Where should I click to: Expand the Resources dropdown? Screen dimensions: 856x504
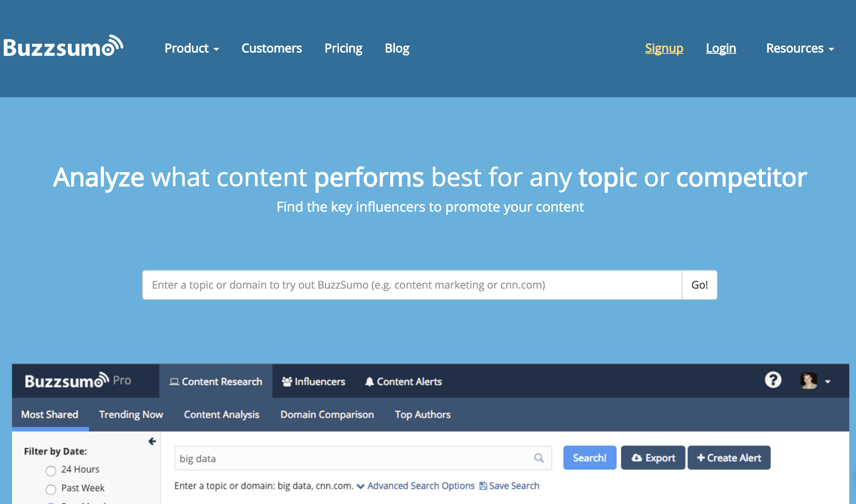coord(800,48)
